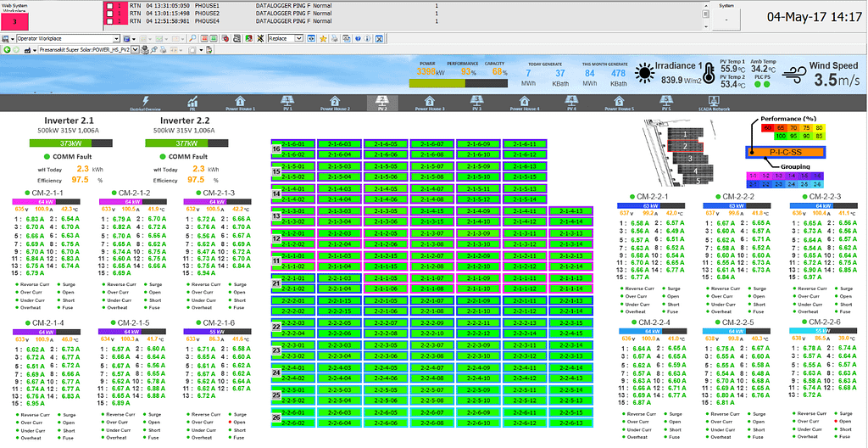The width and height of the screenshot is (868, 448).
Task: Open the Electrical Overview navigation icon
Action: pos(144,103)
